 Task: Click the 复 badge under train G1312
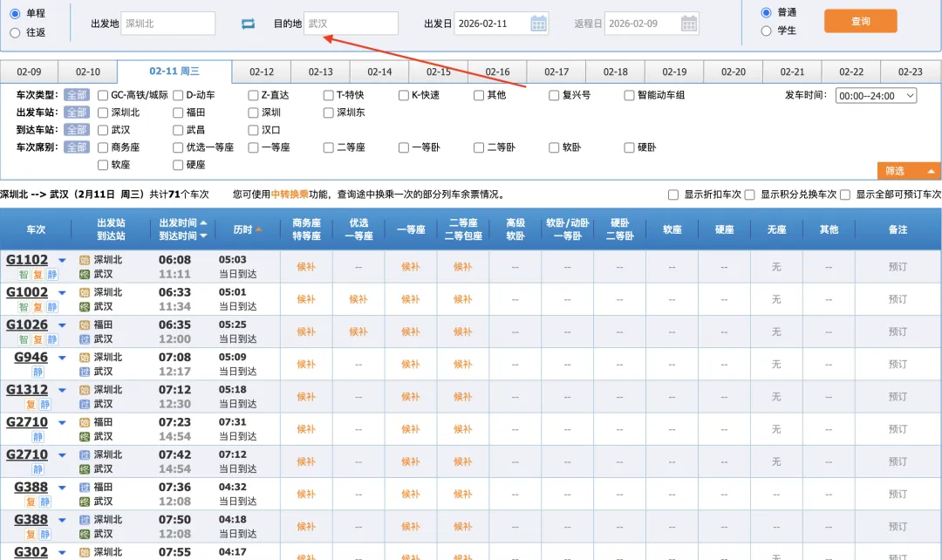(31, 405)
